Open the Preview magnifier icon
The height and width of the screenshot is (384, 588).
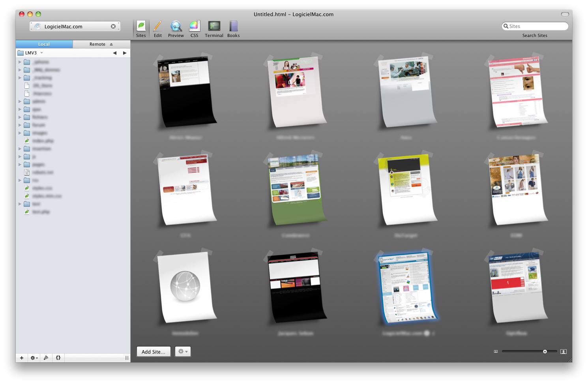(x=176, y=29)
